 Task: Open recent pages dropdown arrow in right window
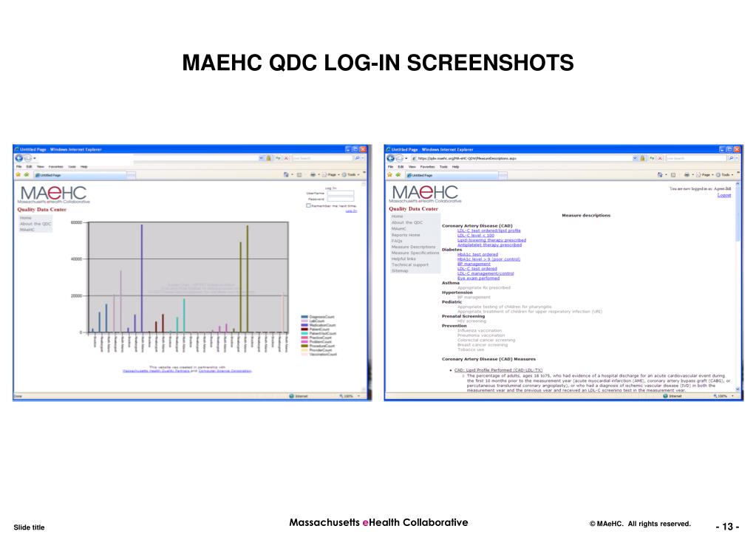pos(406,158)
